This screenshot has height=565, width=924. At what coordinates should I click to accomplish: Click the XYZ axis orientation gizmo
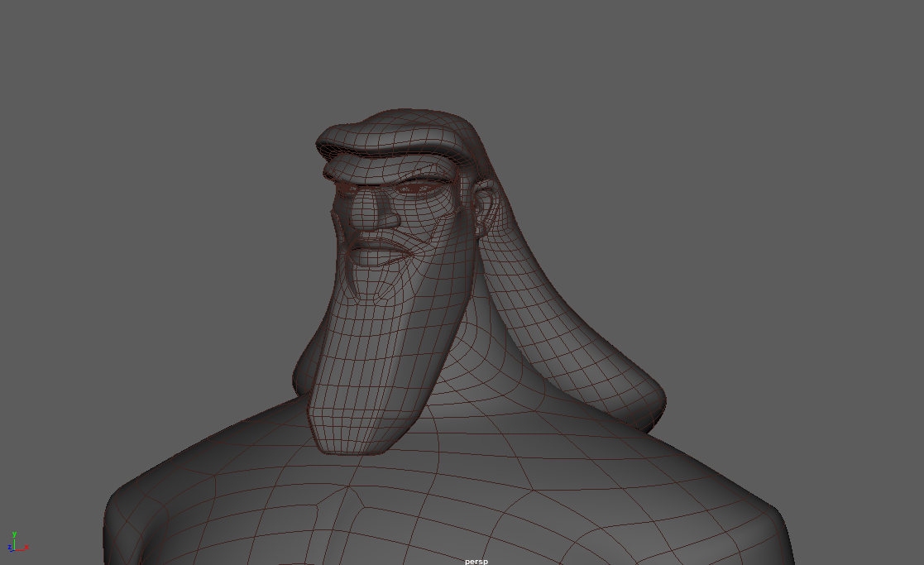(16, 543)
